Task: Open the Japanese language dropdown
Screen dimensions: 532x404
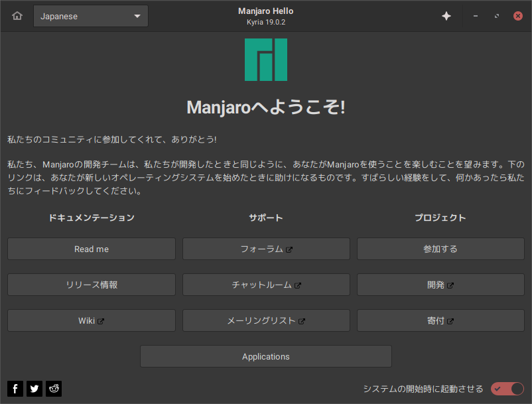Action: click(x=91, y=16)
